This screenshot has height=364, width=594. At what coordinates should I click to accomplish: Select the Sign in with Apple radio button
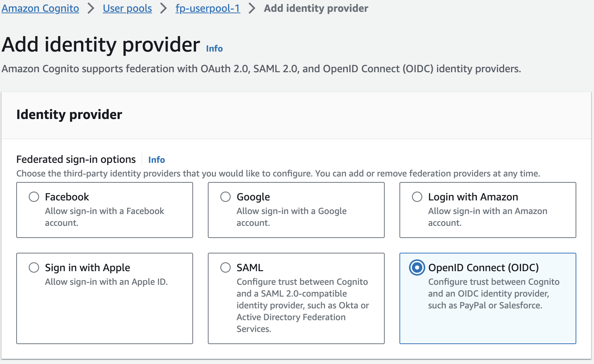pyautogui.click(x=34, y=267)
